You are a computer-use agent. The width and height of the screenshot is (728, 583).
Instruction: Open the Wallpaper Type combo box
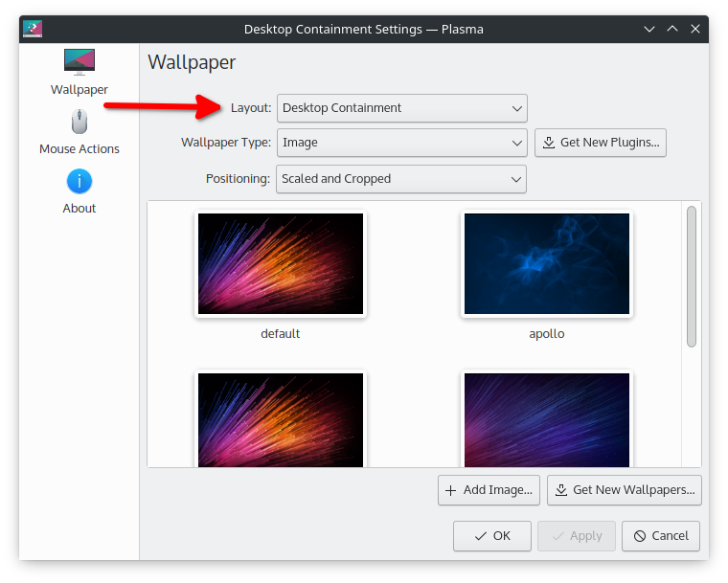402,143
